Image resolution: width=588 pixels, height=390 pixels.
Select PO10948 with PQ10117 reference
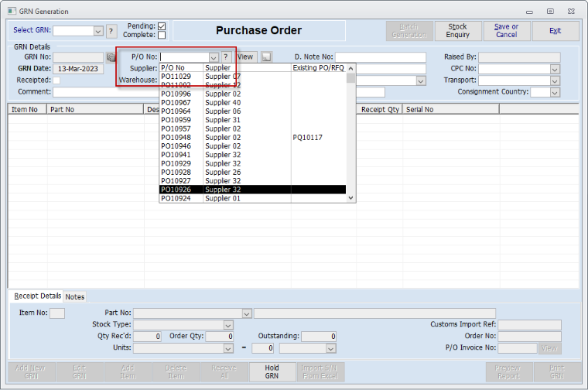pyautogui.click(x=252, y=137)
